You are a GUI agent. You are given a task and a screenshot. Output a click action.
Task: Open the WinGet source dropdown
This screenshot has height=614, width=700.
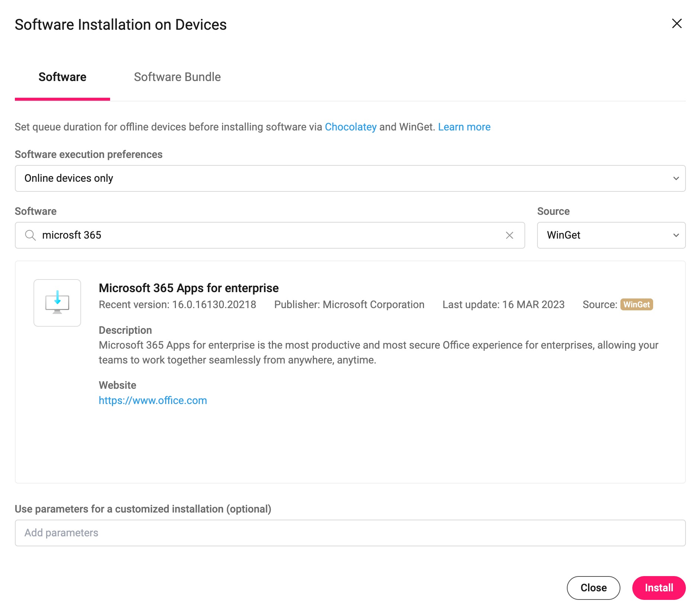click(611, 235)
